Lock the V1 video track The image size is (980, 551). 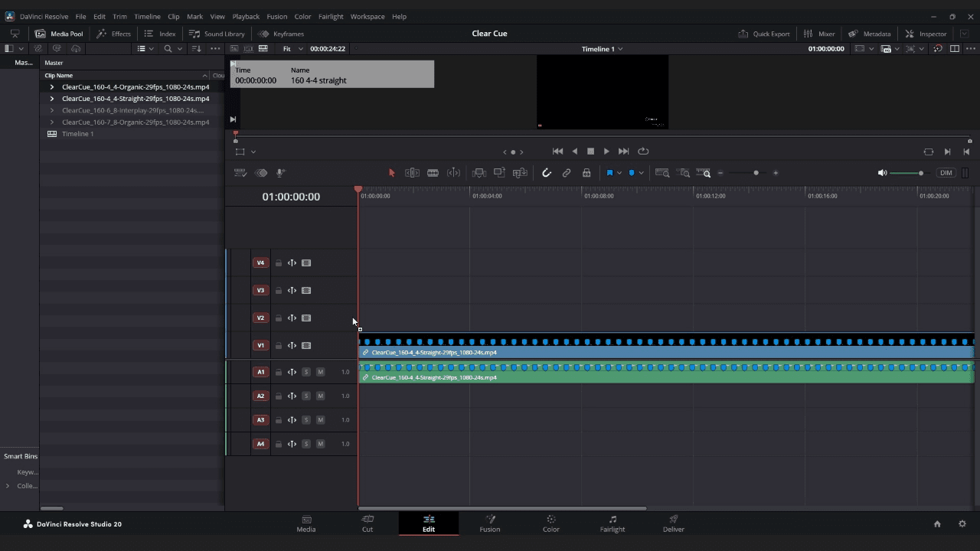(279, 345)
